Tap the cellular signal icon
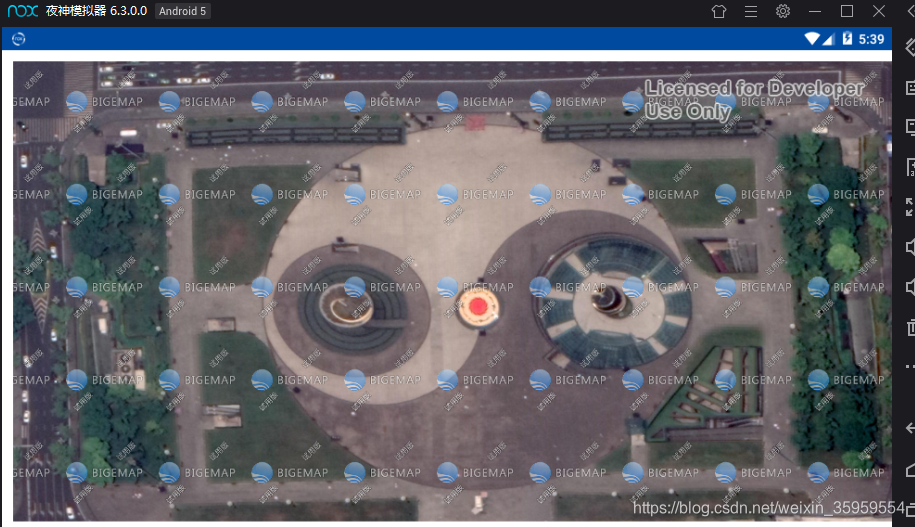915x527 pixels. coord(828,39)
